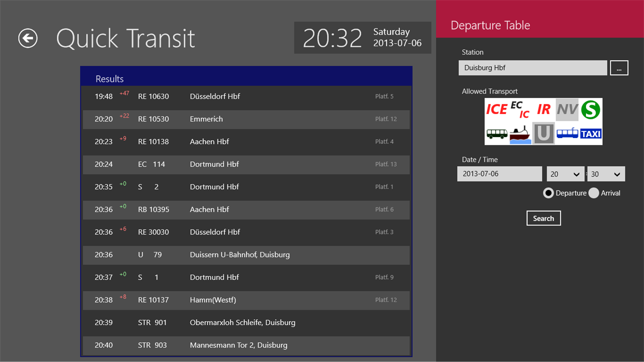Toggle the ICE transport filter icon
The width and height of the screenshot is (644, 362).
(496, 109)
